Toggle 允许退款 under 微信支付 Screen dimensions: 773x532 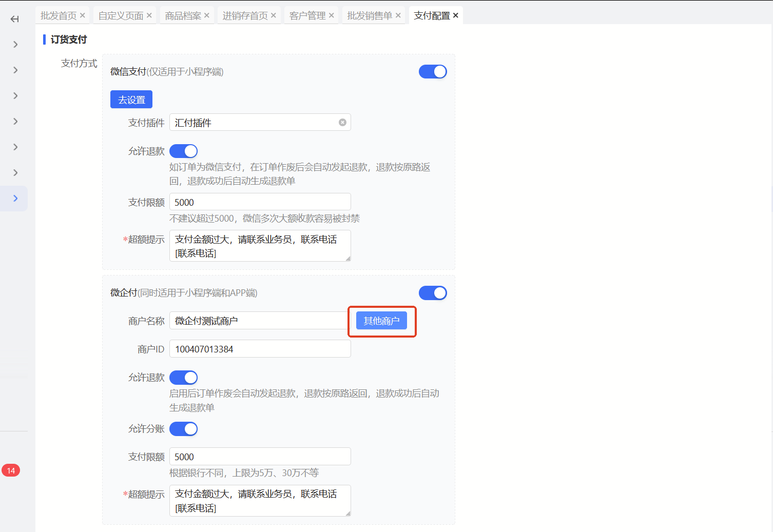183,151
